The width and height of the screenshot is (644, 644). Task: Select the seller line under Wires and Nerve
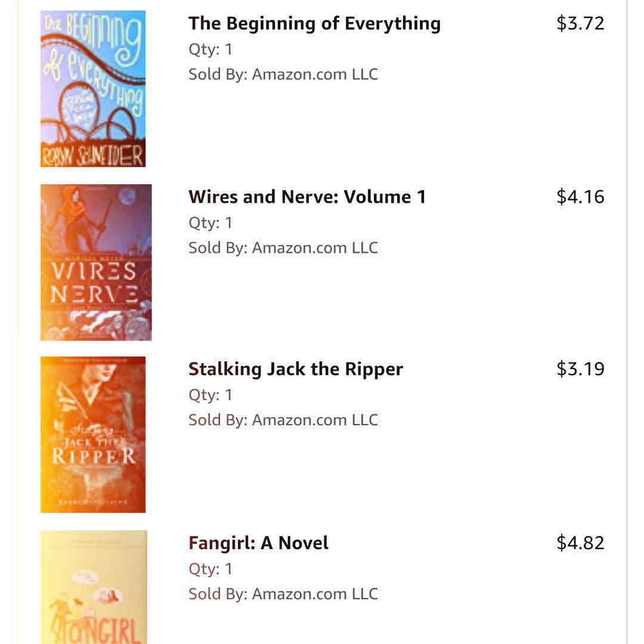pos(283,248)
